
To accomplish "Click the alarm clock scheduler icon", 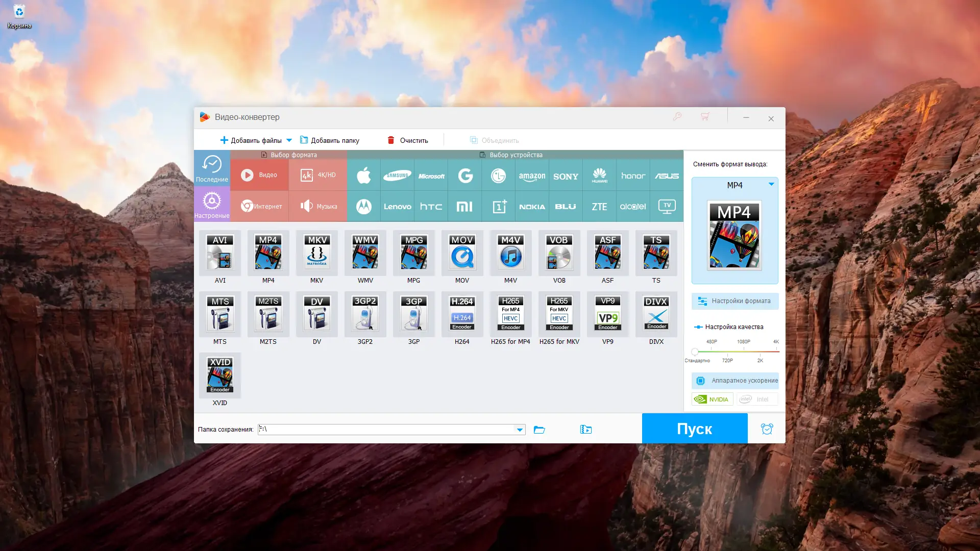I will pyautogui.click(x=767, y=429).
